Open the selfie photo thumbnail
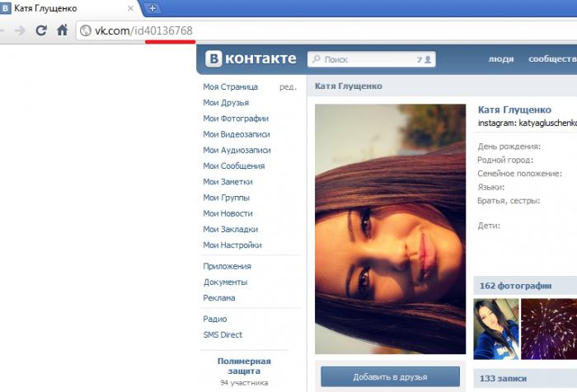The image size is (577, 392). point(496,329)
